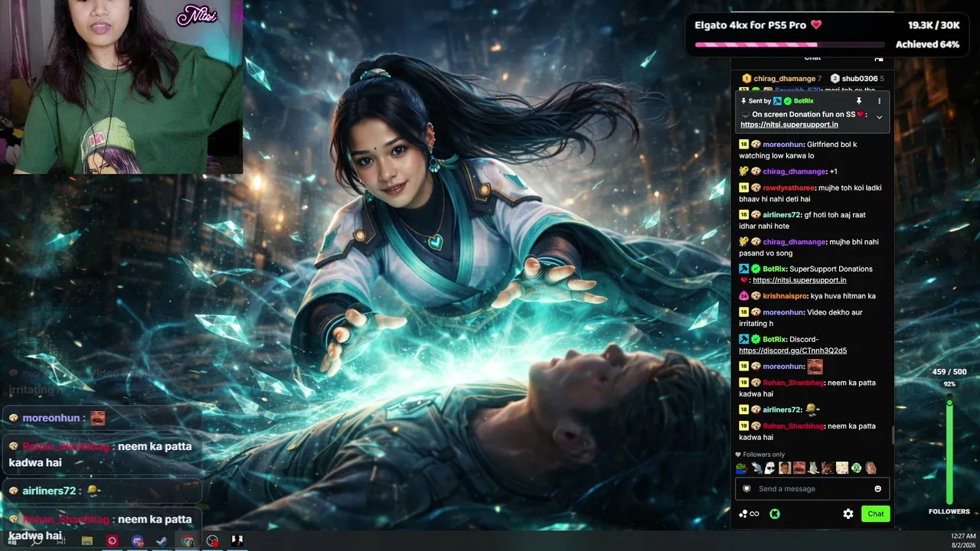Open OBS Studio from the taskbar
The image size is (980, 551).
[x=212, y=540]
